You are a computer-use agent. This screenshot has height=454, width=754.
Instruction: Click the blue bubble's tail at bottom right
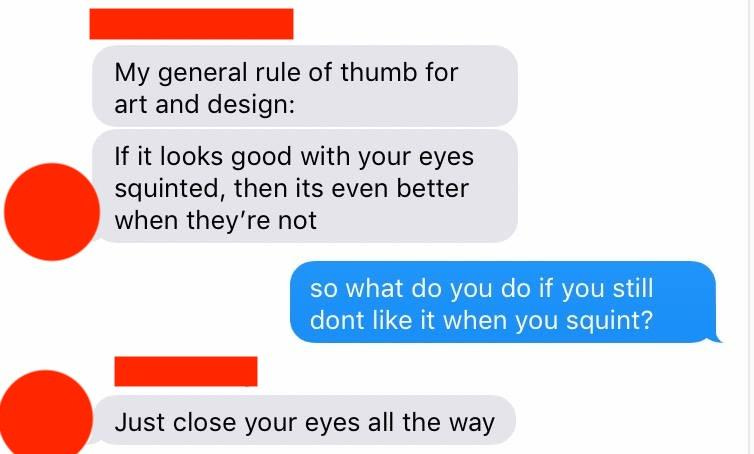[x=716, y=338]
